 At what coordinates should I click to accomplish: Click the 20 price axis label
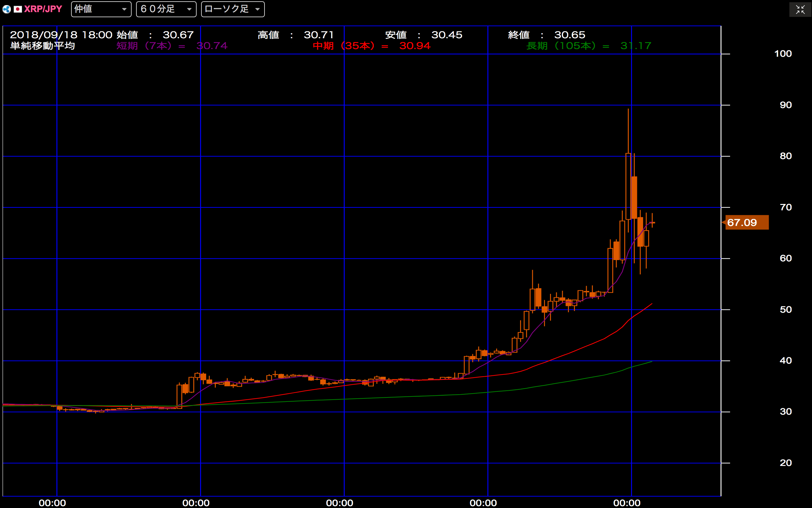tap(786, 463)
